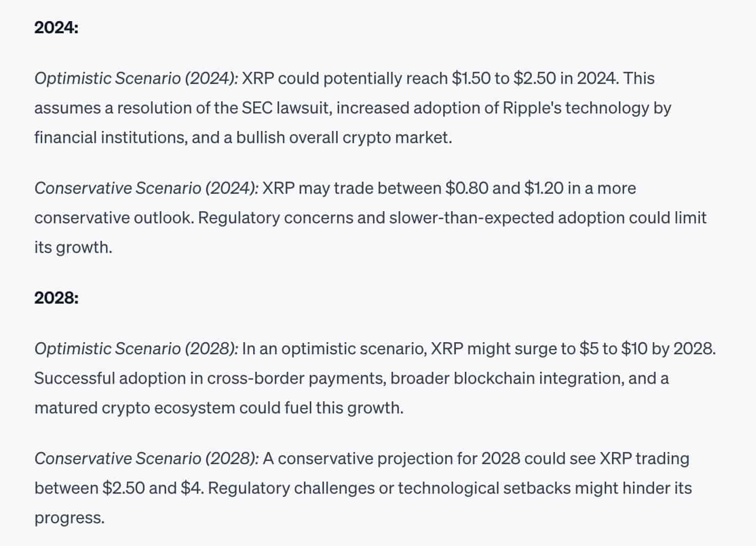Screen dimensions: 756x546
Task: Click the phrase cross-border payments
Action: [x=296, y=379]
